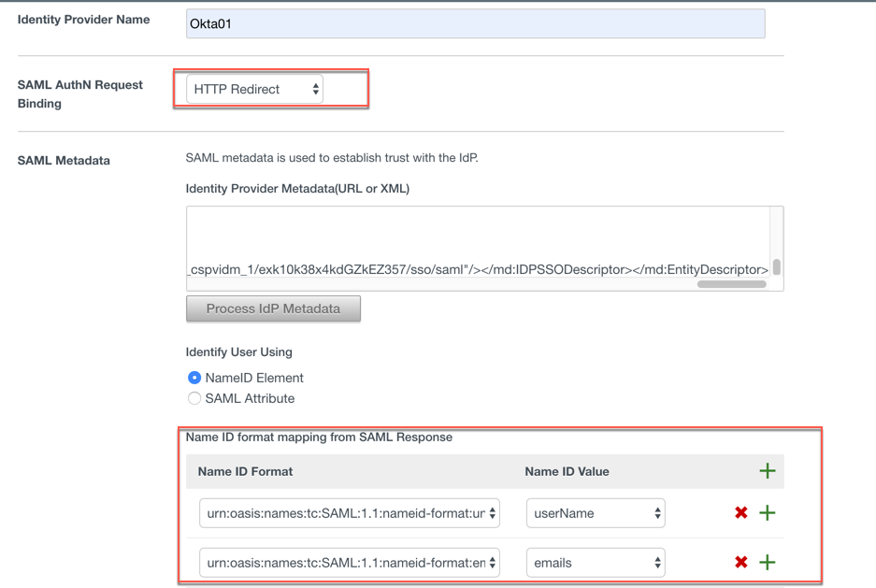876x588 pixels.
Task: Add a row after the emails mapping
Action: (767, 562)
